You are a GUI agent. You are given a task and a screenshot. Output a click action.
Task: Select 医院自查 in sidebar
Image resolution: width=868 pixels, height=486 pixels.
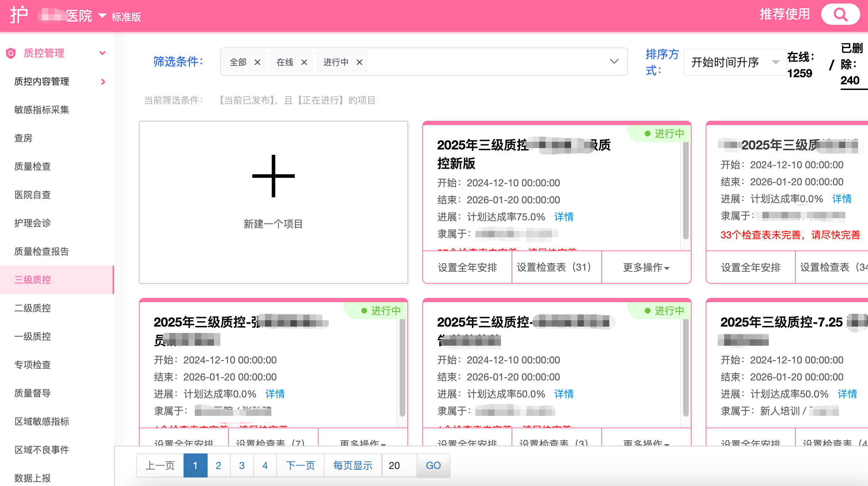pos(33,195)
